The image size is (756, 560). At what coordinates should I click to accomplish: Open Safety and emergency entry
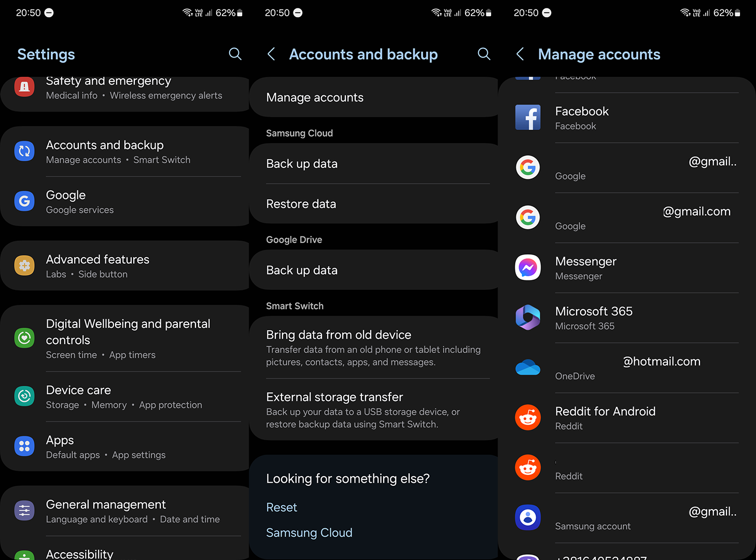tap(124, 93)
